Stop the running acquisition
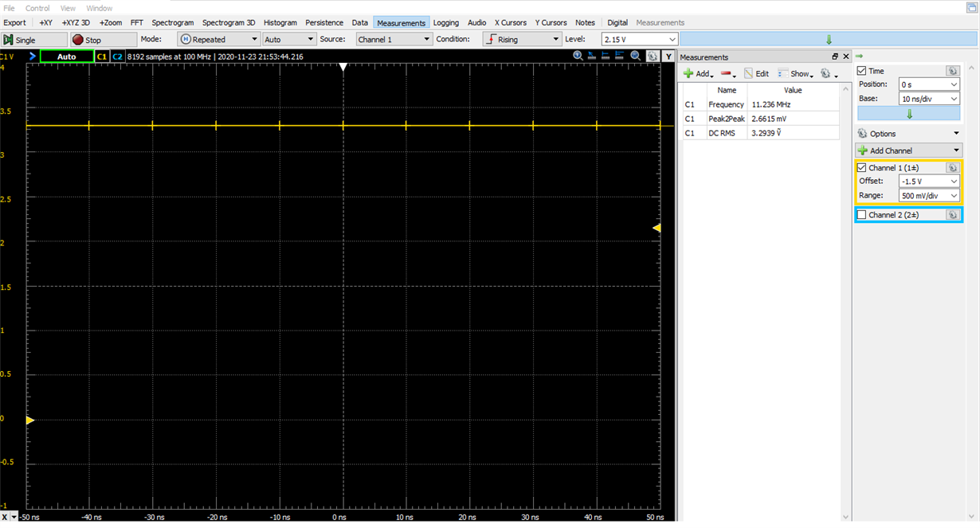The width and height of the screenshot is (980, 528). [x=103, y=39]
